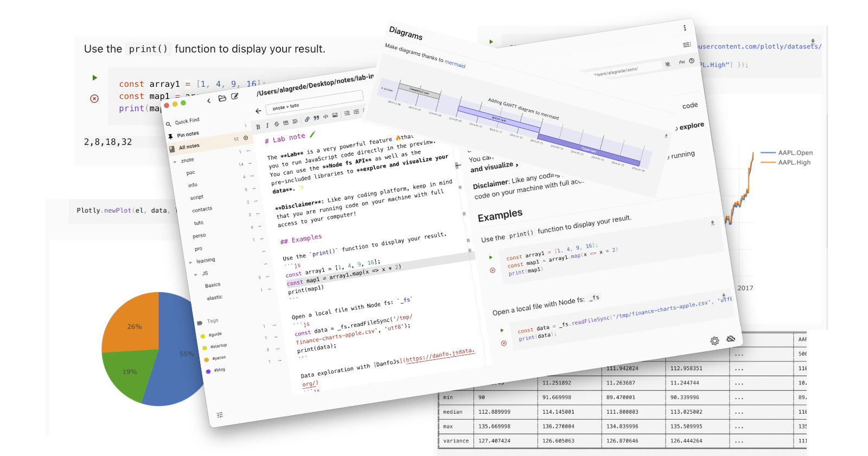Stop the array1 code block in preview
Image resolution: width=868 pixels, height=456 pixels.
coord(493,270)
